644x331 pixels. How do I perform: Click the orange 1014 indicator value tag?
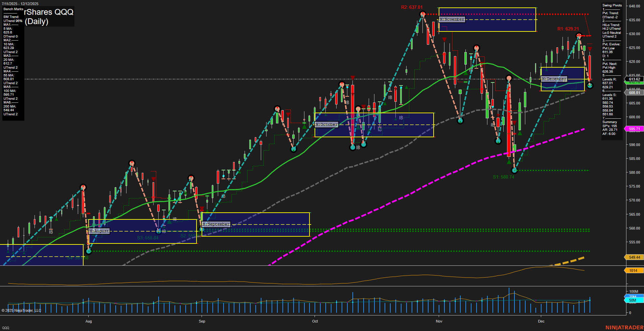[x=634, y=270]
